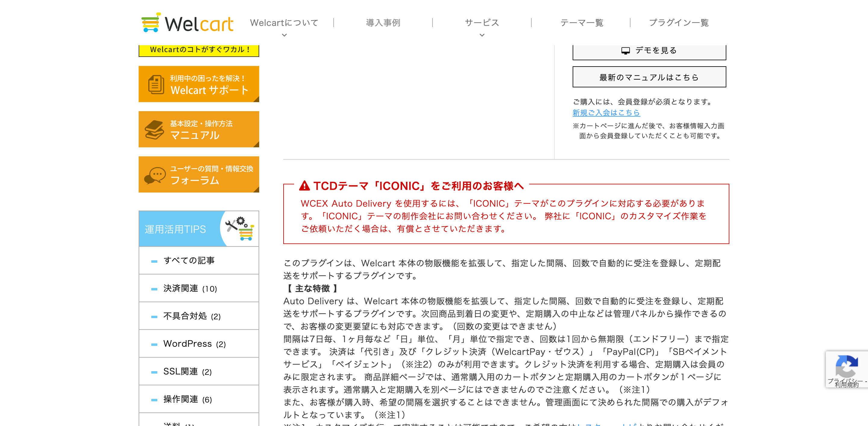
Task: Click the TCDテーマ「ICONIC」 notice heading
Action: click(419, 186)
